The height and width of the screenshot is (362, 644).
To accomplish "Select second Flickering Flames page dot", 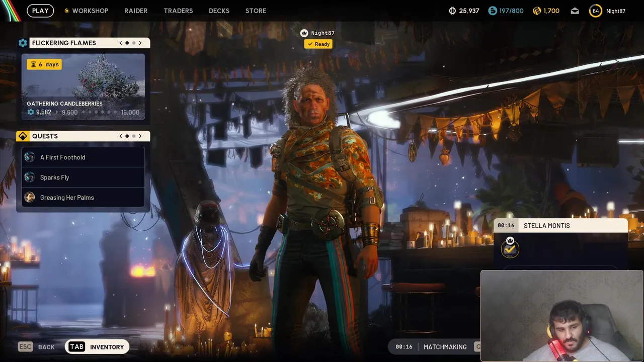I will point(134,43).
